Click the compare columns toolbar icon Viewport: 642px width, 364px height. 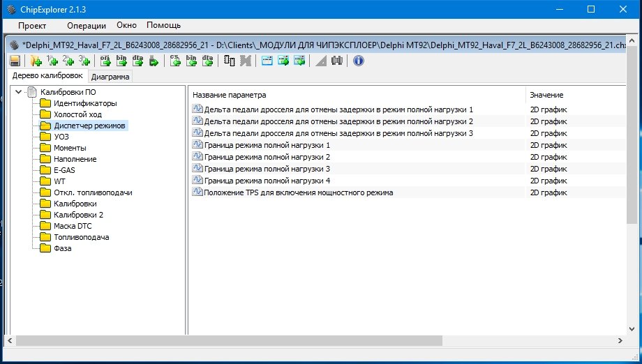point(230,61)
